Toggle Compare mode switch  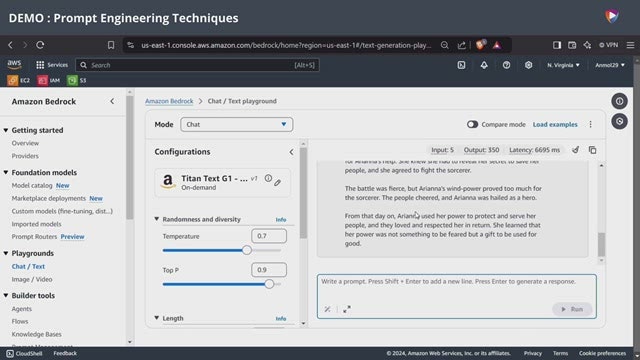472,124
